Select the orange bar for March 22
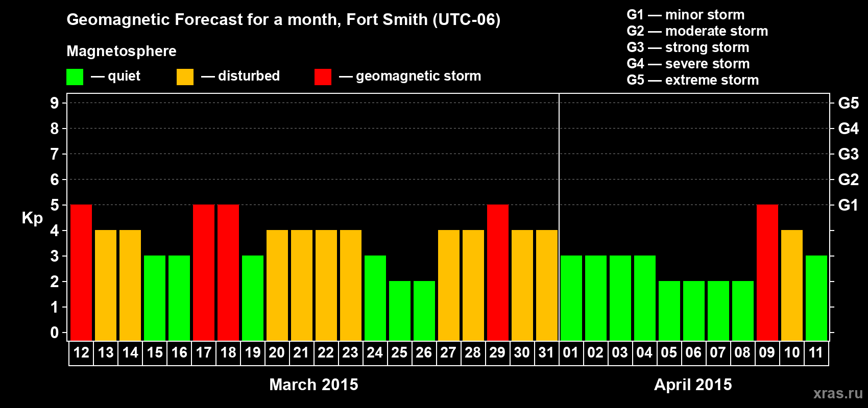This screenshot has width=868, height=408. (326, 286)
